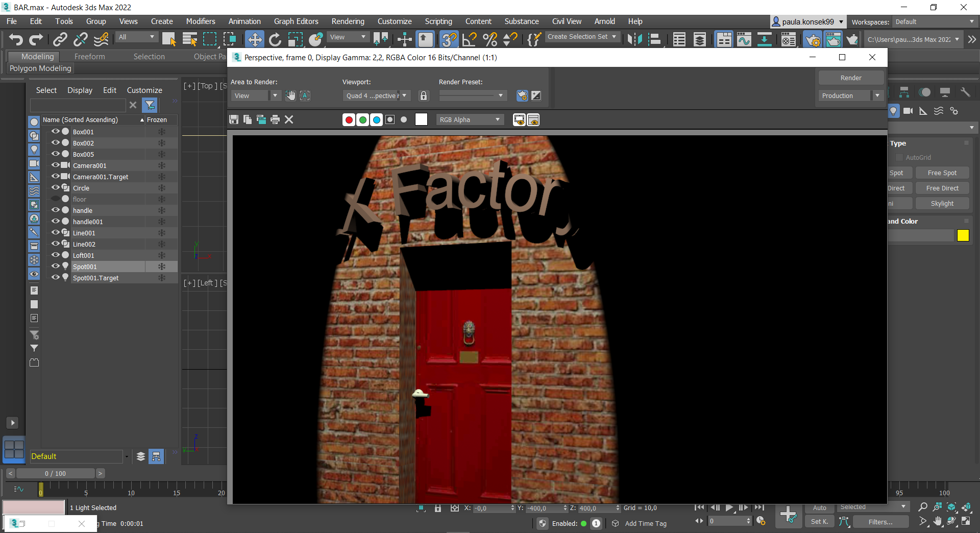
Task: Open the key Filters... button
Action: [x=880, y=522]
